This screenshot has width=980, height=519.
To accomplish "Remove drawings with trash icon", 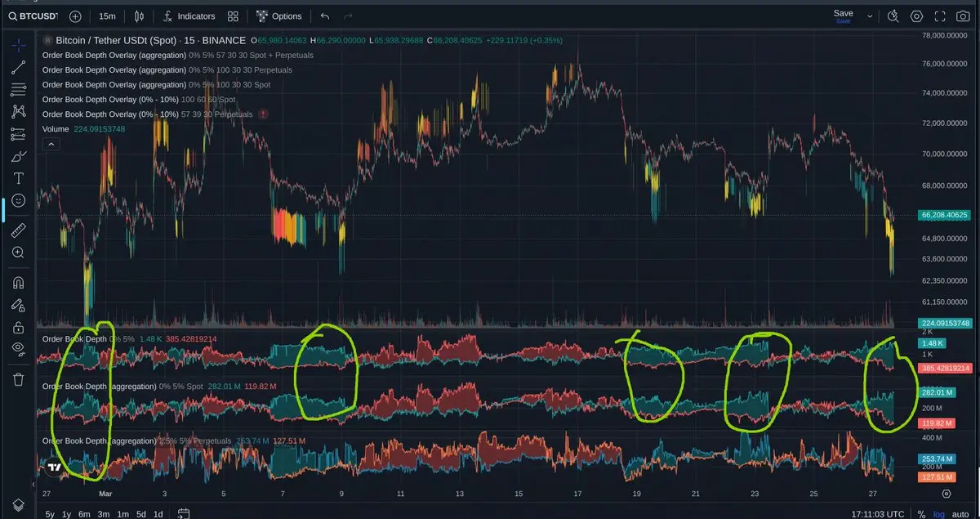I will [x=18, y=379].
